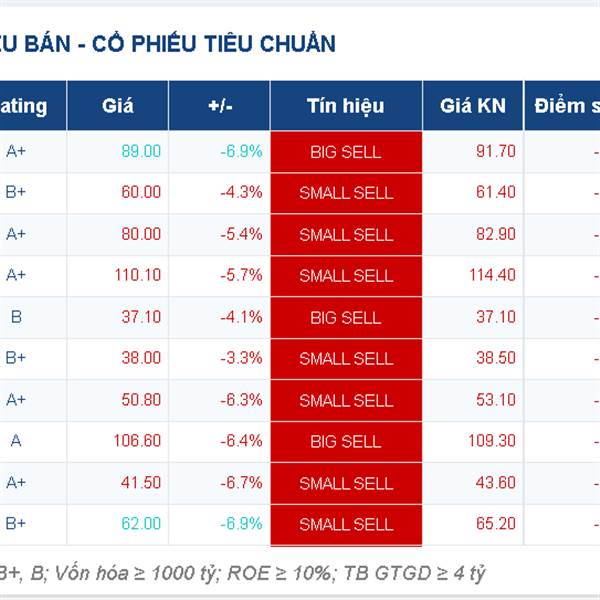Click SMALL SELL in the 38.00 row
The width and height of the screenshot is (600, 600).
pos(346,359)
